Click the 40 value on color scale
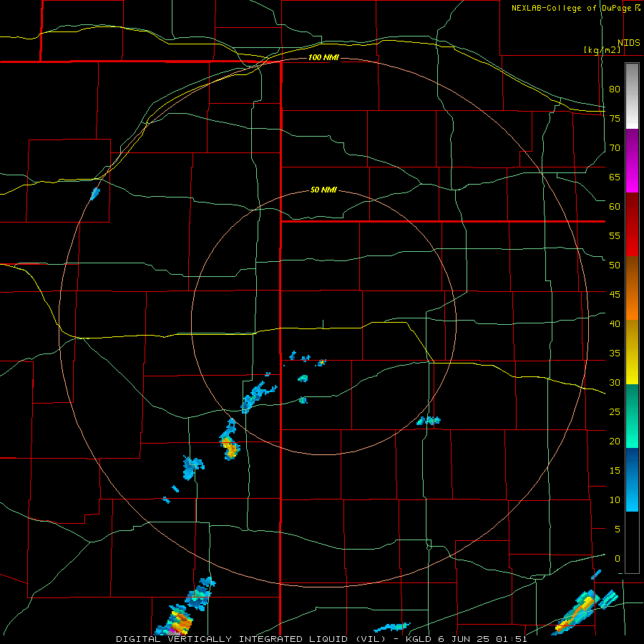The height and width of the screenshot is (644, 644). click(x=615, y=324)
